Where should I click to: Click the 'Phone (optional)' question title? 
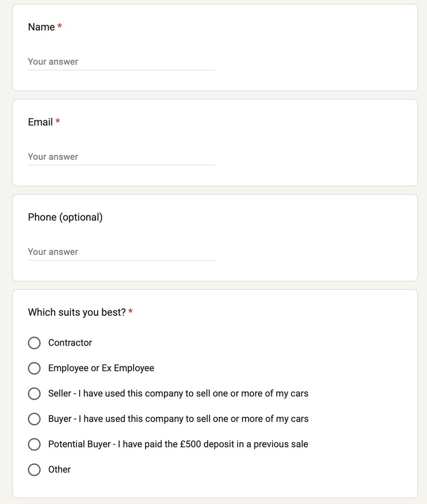[65, 217]
